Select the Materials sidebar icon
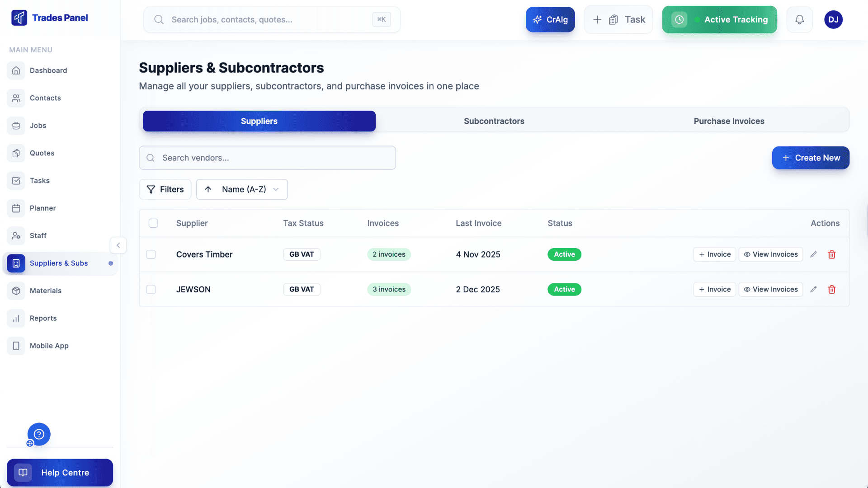The width and height of the screenshot is (868, 488). [x=16, y=291]
